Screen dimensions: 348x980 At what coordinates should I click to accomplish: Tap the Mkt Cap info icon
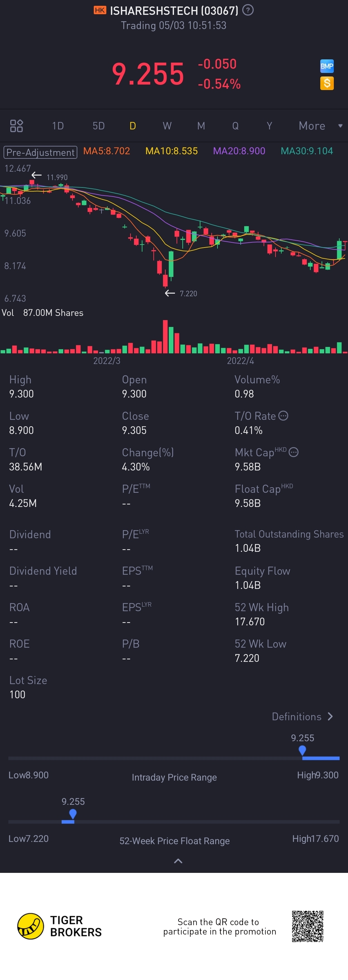pos(294,452)
